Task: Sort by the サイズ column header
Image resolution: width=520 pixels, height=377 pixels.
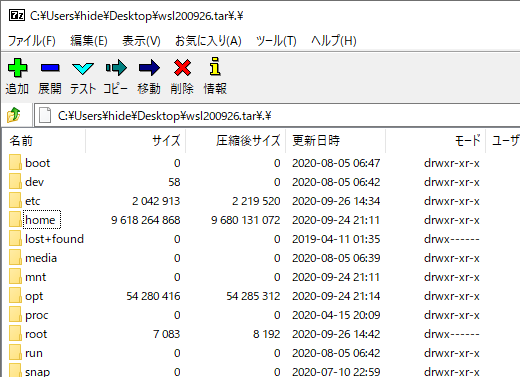Action: pos(136,141)
